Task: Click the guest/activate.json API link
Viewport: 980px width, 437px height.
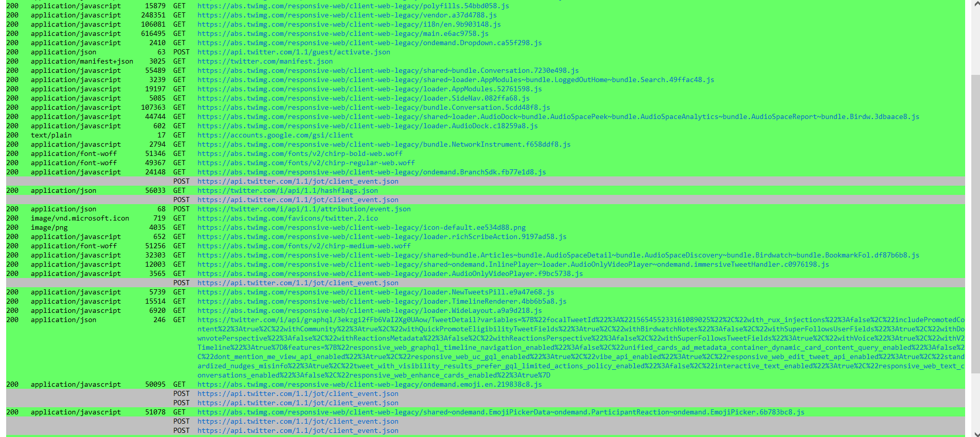Action: click(294, 52)
